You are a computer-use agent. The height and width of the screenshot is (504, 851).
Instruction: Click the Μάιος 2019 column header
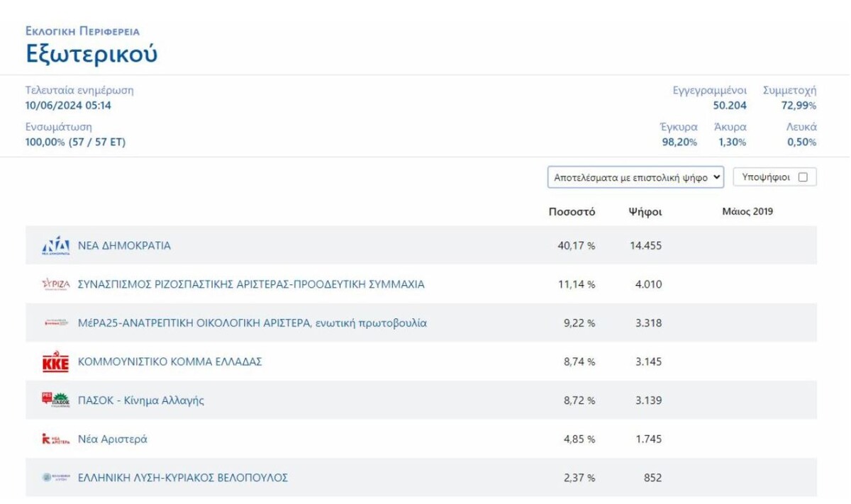747,212
